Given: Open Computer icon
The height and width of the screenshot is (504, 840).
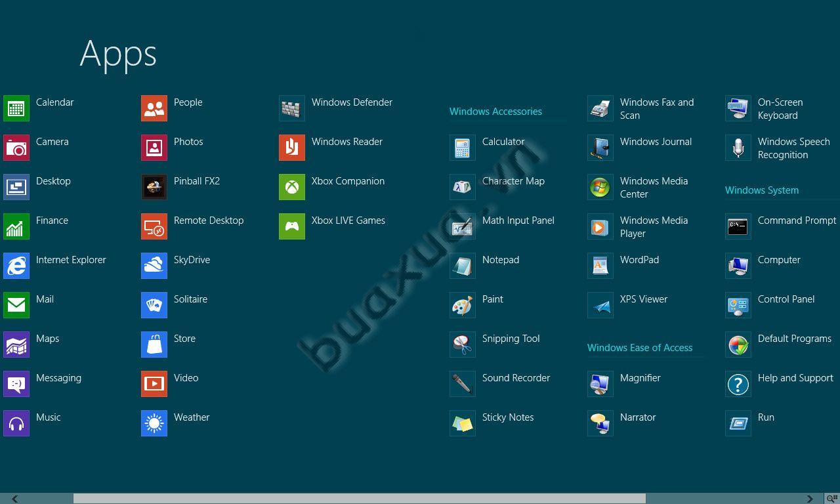Looking at the screenshot, I should (x=738, y=266).
